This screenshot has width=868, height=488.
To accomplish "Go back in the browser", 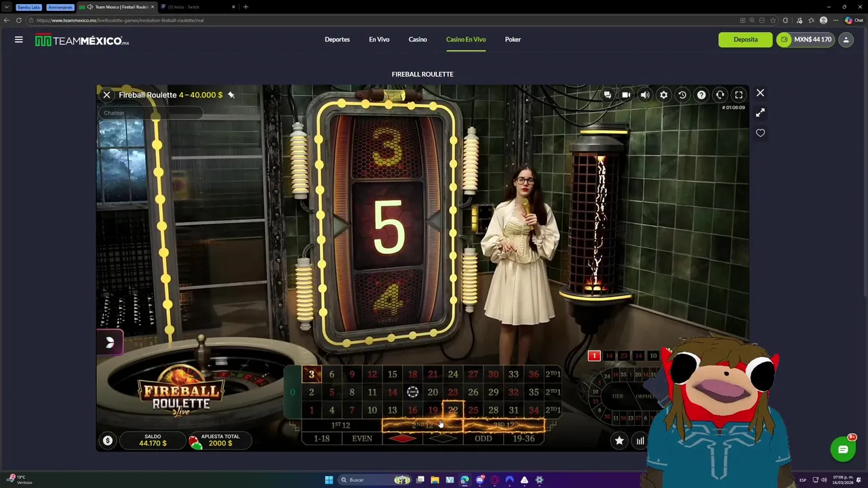I will [7, 20].
